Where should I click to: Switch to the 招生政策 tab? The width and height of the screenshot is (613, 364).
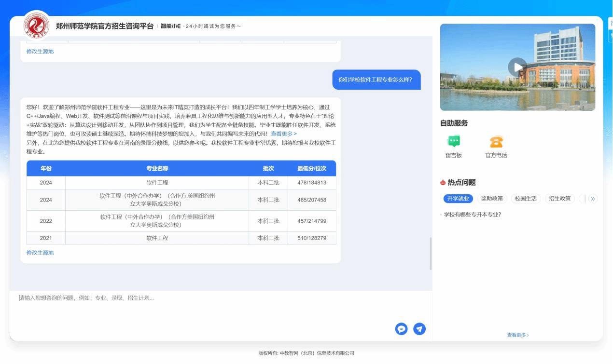pyautogui.click(x=559, y=199)
